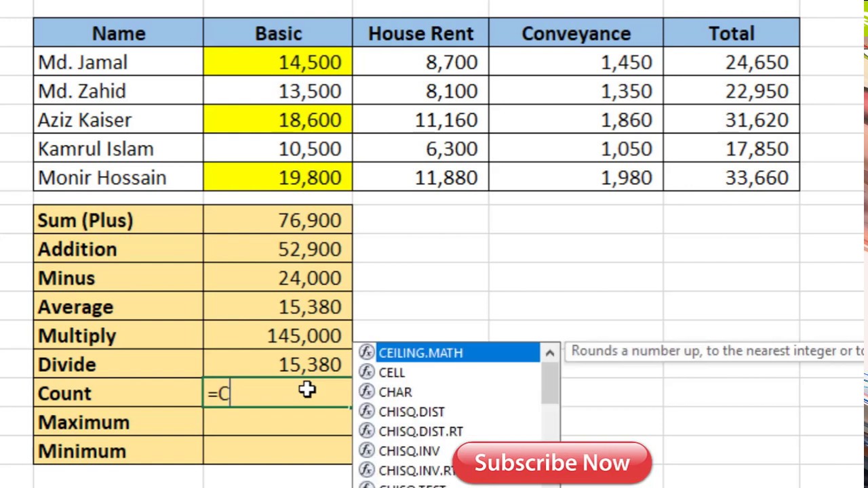868x488 pixels.
Task: Click the fx icon beside CEILING.MATH
Action: tap(367, 352)
